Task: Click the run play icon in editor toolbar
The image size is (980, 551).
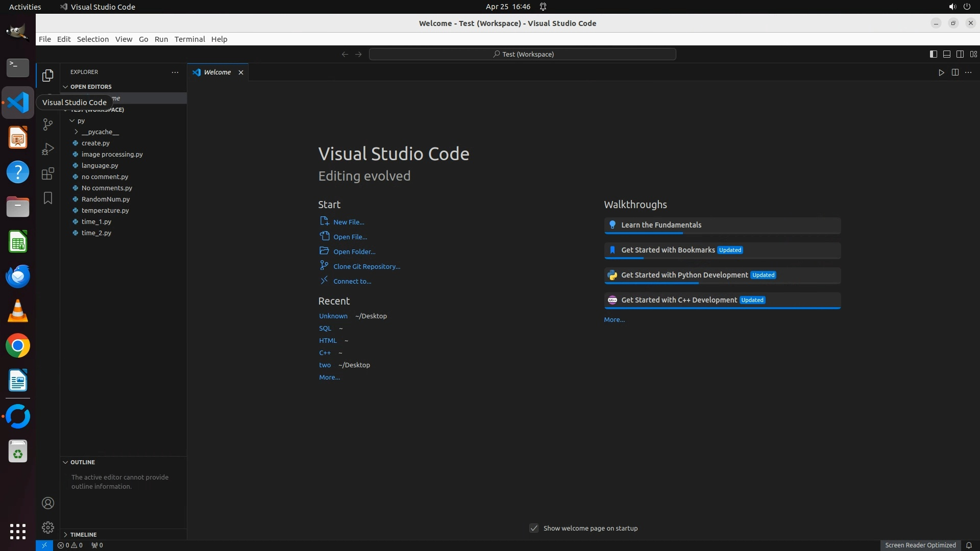Action: coord(941,72)
